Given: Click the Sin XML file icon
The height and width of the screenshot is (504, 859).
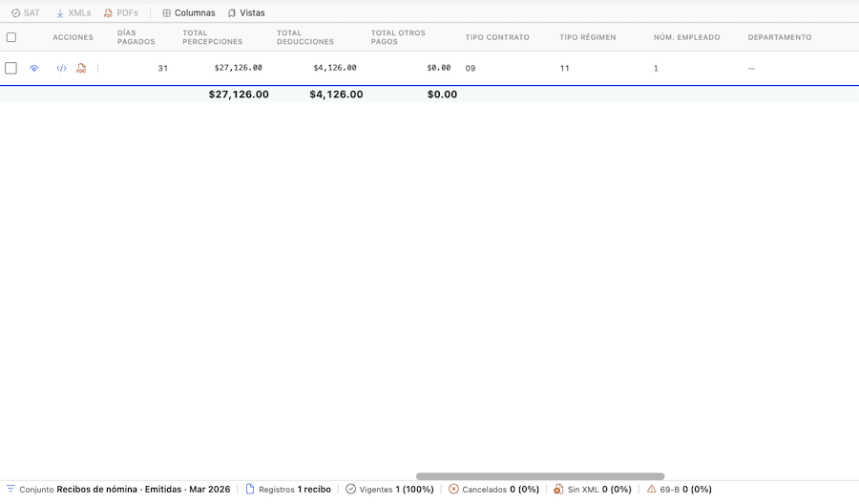Looking at the screenshot, I should [558, 489].
